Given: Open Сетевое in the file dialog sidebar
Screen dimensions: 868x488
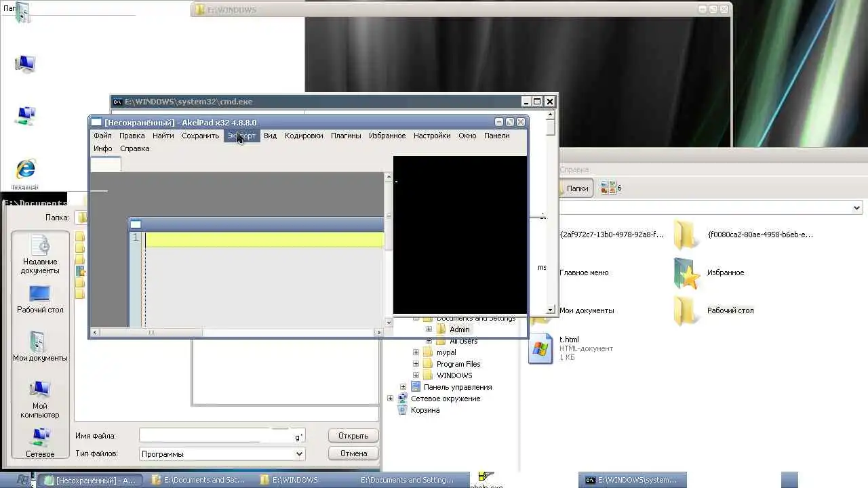Looking at the screenshot, I should tap(40, 443).
